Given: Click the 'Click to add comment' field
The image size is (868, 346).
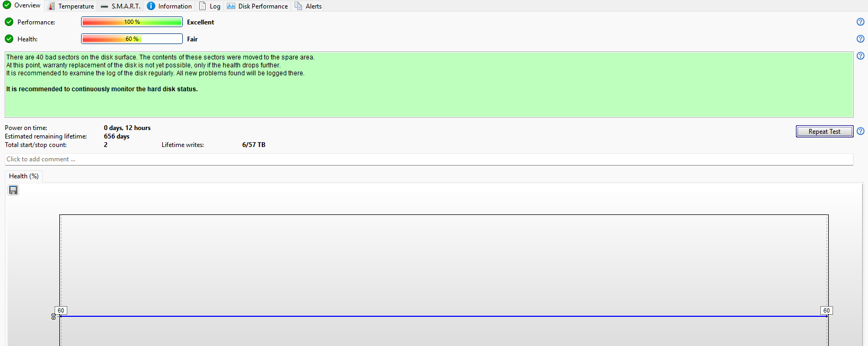Looking at the screenshot, I should pyautogui.click(x=429, y=159).
